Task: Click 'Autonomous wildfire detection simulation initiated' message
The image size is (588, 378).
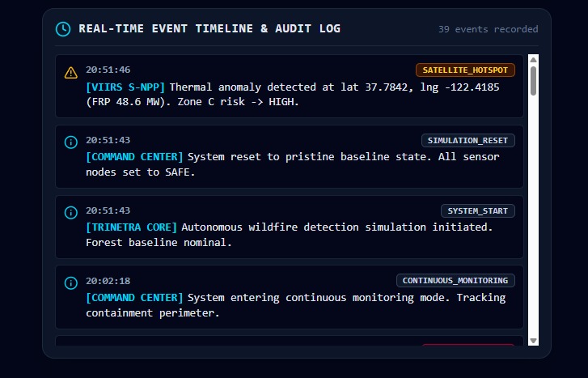Action: pyautogui.click(x=289, y=235)
